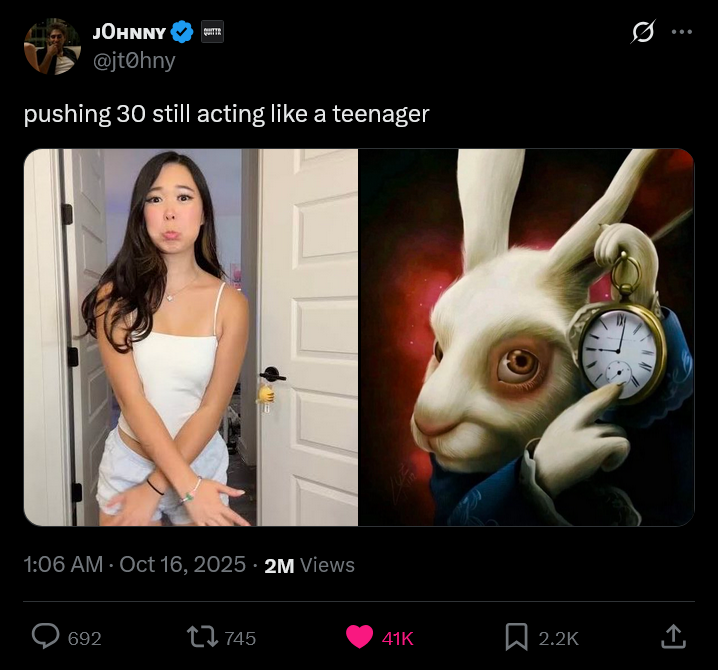Repost using the retweet arrows icon

click(x=202, y=637)
